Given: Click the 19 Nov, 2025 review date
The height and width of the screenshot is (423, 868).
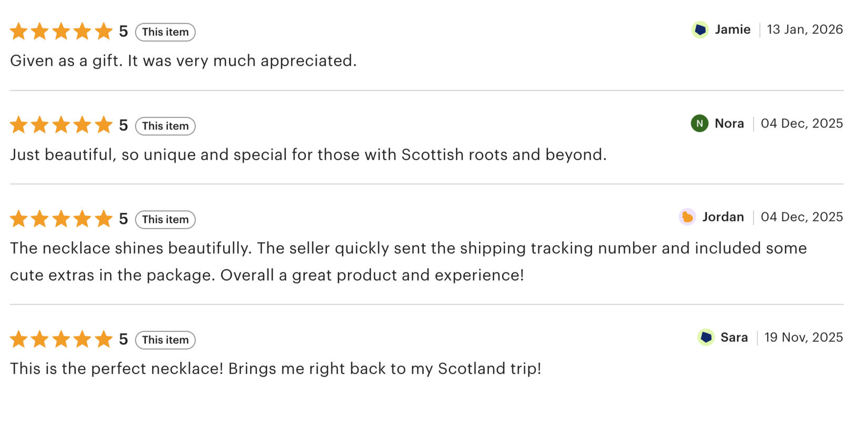Looking at the screenshot, I should pyautogui.click(x=803, y=338).
